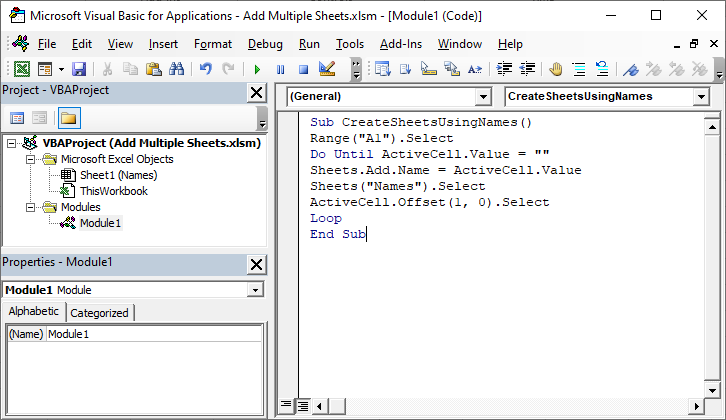The image size is (726, 420).
Task: Open Standard toolbar options overflow
Action: click(356, 69)
